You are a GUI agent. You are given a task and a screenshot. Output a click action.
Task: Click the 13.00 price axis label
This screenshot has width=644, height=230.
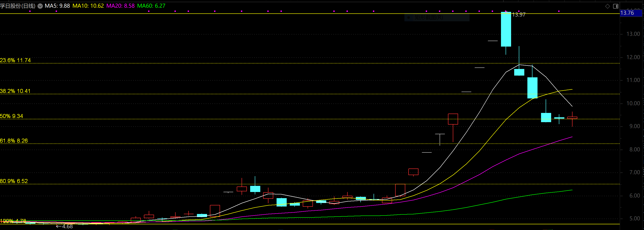633,34
